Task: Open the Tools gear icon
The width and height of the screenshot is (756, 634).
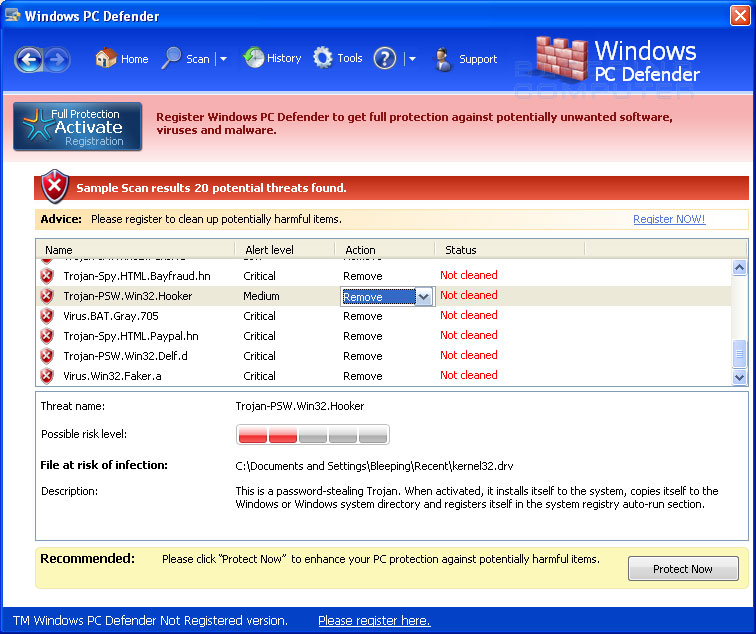Action: pyautogui.click(x=323, y=57)
